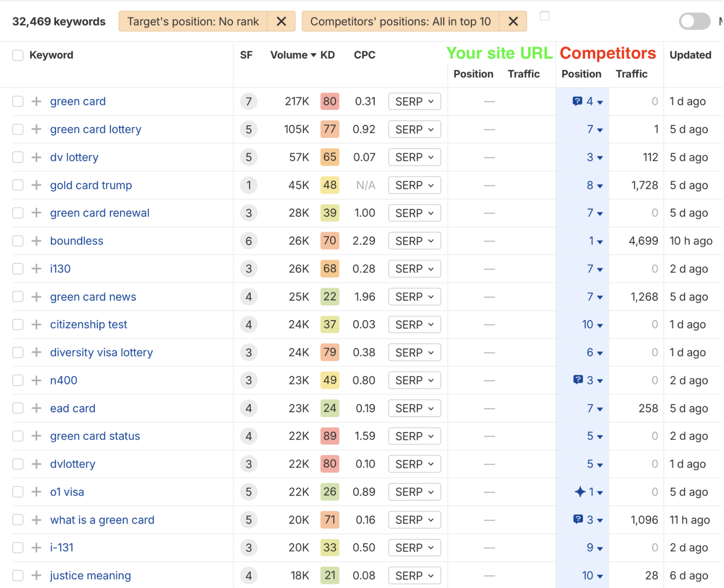Toggle the switch at top right
This screenshot has width=724, height=588.
(694, 21)
